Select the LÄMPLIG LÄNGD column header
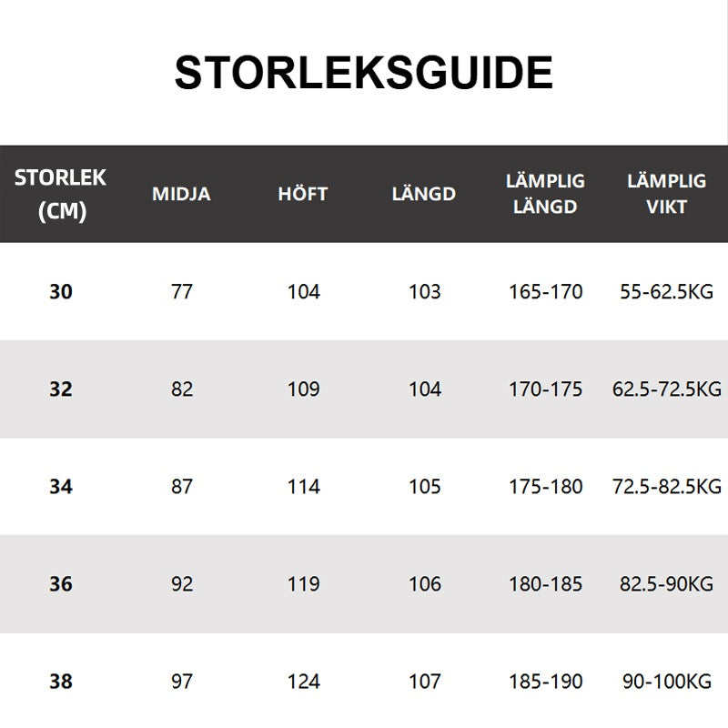The height and width of the screenshot is (728, 728). pyautogui.click(x=545, y=194)
